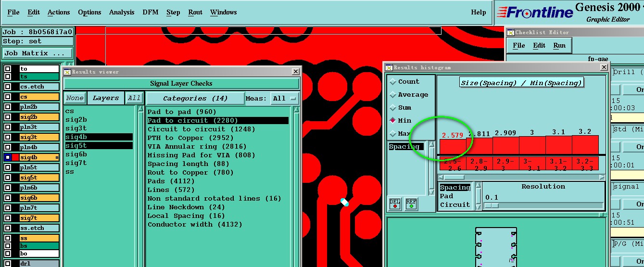Select 'Pad to pad (960)' category
This screenshot has height=267, width=644.
[182, 112]
